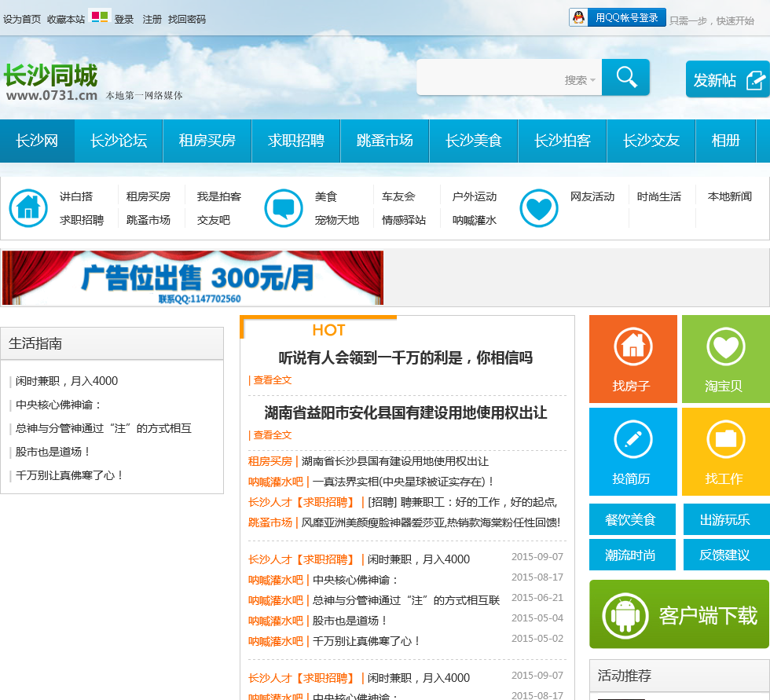Open the 长沙美食 nav tab

(x=474, y=141)
